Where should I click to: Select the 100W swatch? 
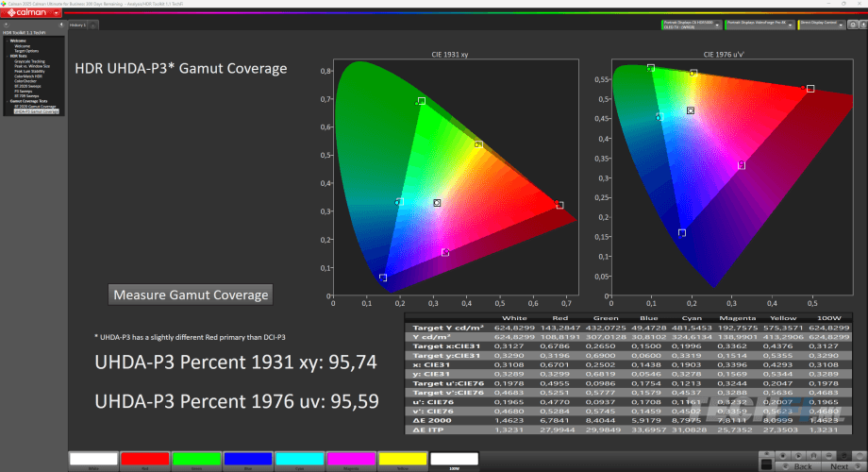453,460
